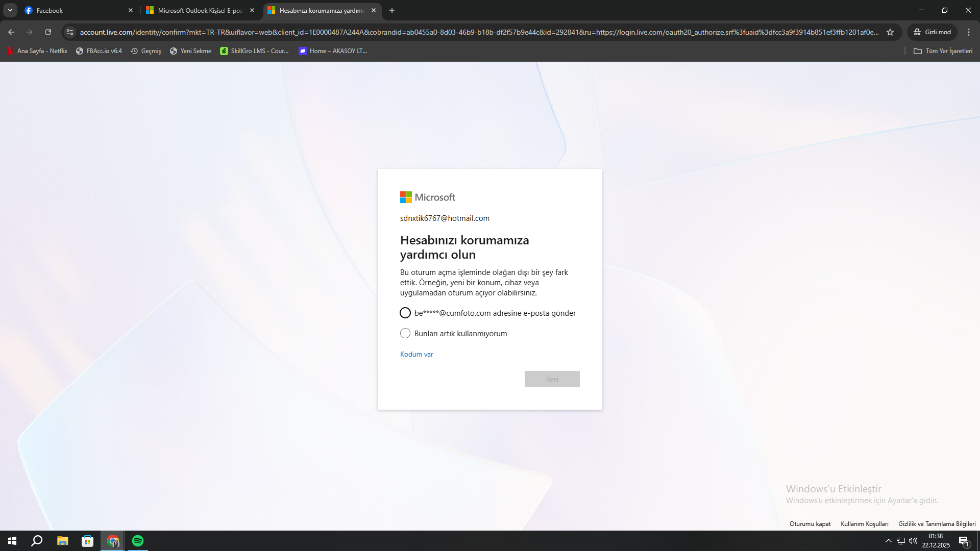The image size is (980, 551).
Task: Restore down the Chrome window
Action: pyautogui.click(x=945, y=10)
